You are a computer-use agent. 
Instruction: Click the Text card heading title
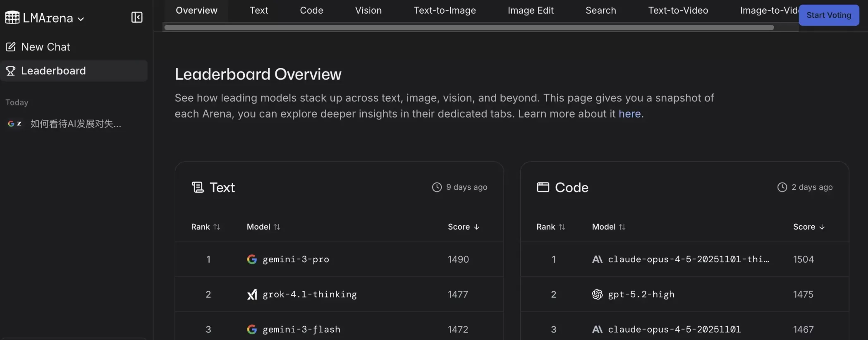click(x=222, y=187)
